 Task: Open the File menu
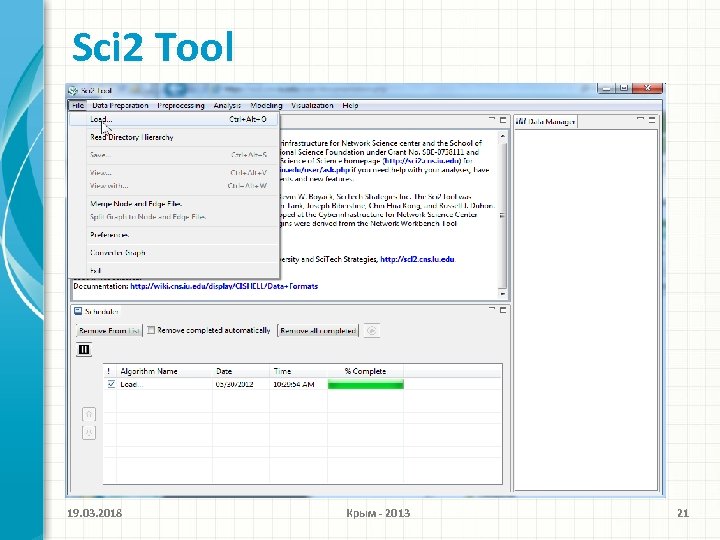78,105
